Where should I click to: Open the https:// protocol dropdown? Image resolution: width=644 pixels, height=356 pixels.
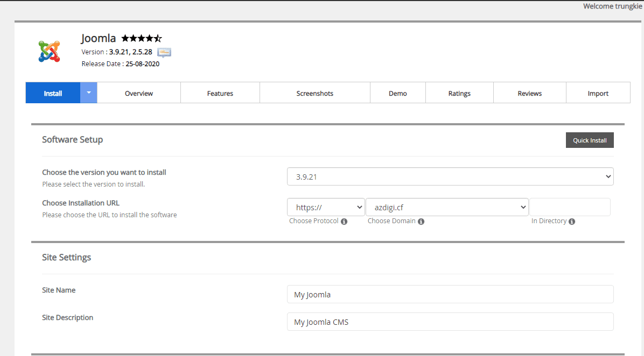click(x=326, y=207)
